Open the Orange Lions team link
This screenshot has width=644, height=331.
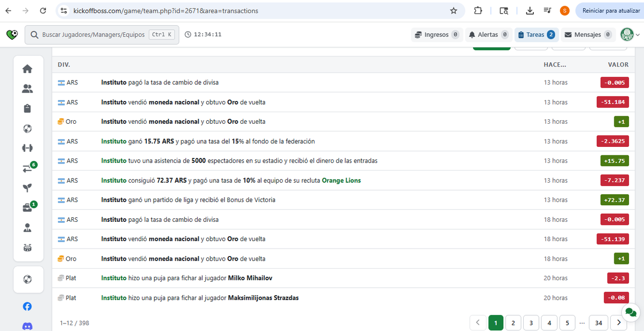tap(341, 181)
